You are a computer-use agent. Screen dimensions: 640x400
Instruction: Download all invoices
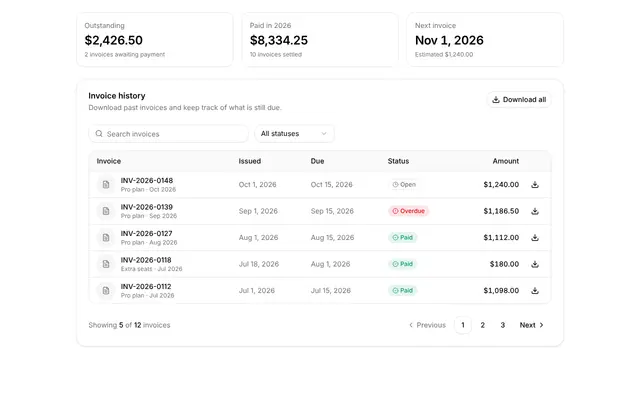519,100
